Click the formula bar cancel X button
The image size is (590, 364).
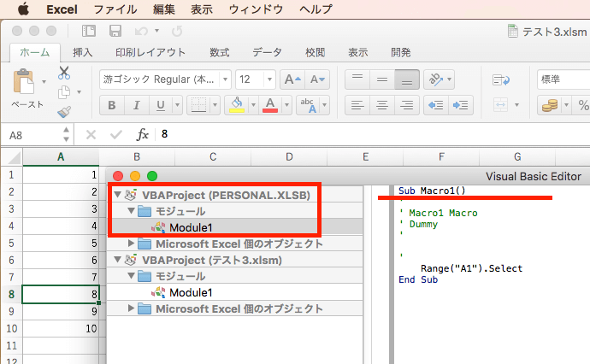pos(91,135)
